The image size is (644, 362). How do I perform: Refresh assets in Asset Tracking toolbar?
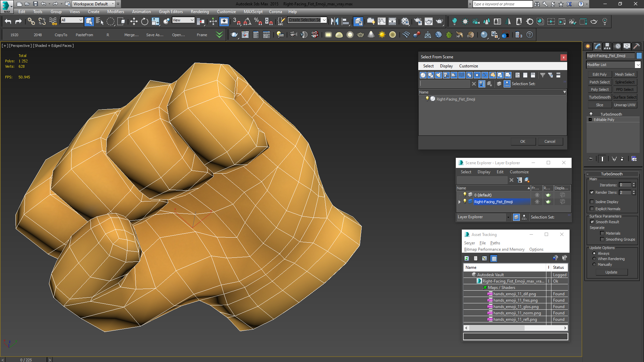(x=467, y=258)
